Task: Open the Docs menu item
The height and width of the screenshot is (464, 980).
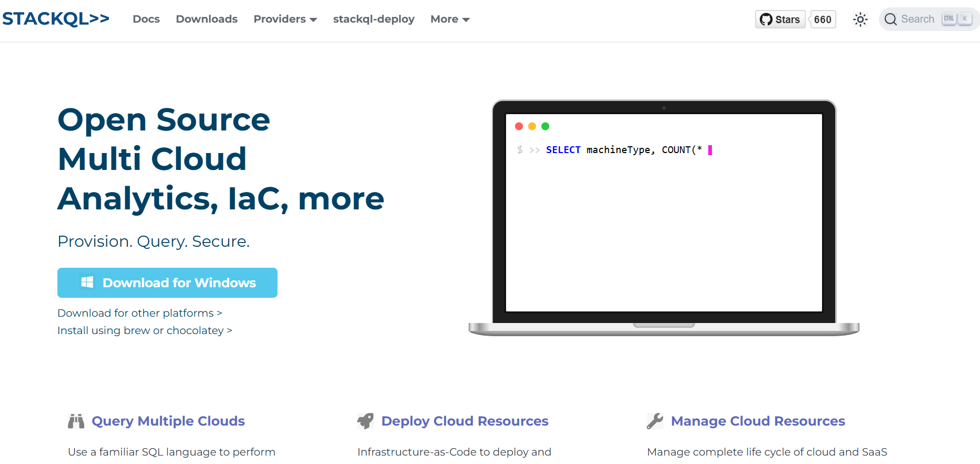Action: coord(146,19)
